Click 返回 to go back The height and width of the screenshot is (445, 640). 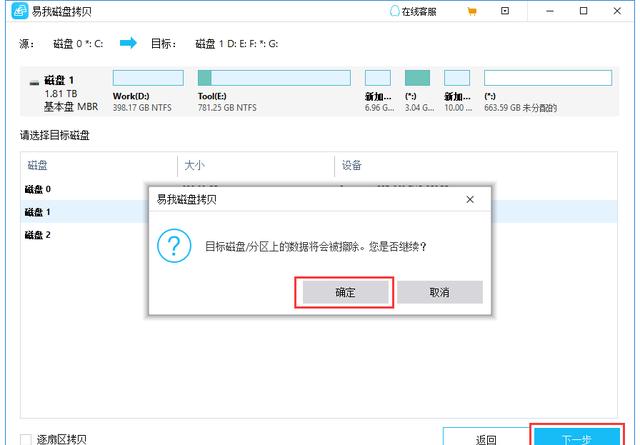[485, 438]
